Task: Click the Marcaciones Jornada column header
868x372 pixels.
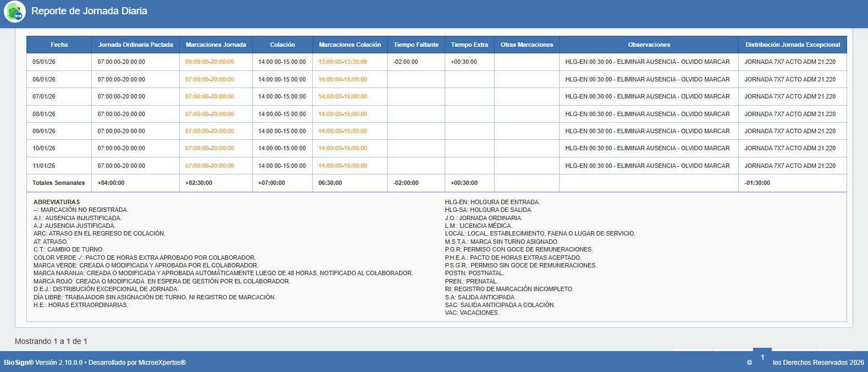Action: (x=216, y=45)
